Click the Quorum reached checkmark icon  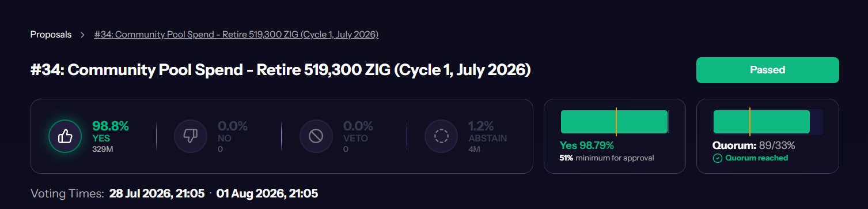pos(718,158)
